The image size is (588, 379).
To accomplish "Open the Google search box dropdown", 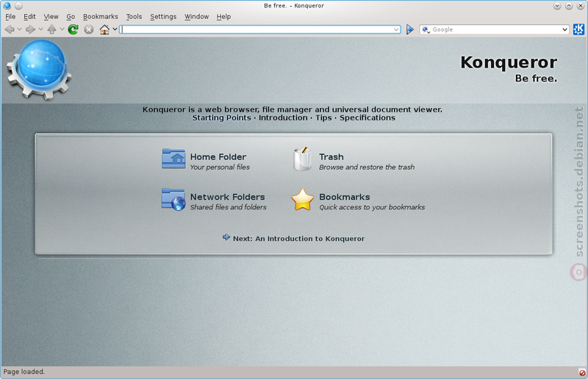I will [x=564, y=29].
